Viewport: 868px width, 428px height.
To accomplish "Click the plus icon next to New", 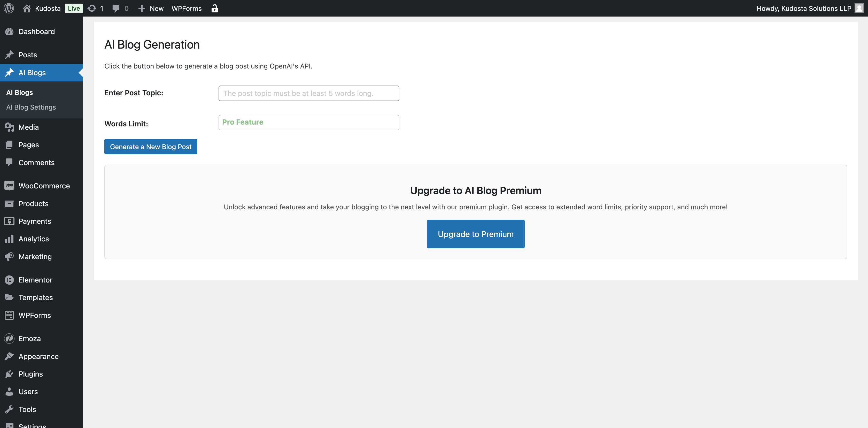I will 142,9.
